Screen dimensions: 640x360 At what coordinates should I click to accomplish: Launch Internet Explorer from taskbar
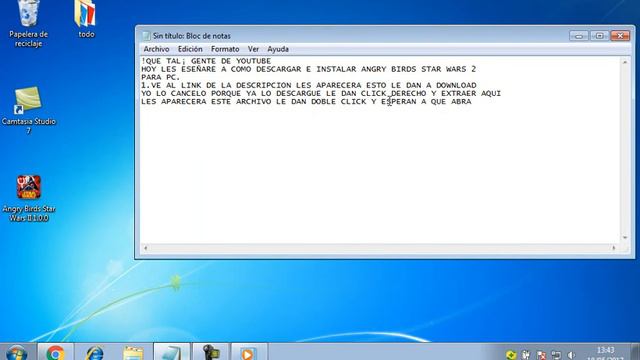[x=95, y=352]
